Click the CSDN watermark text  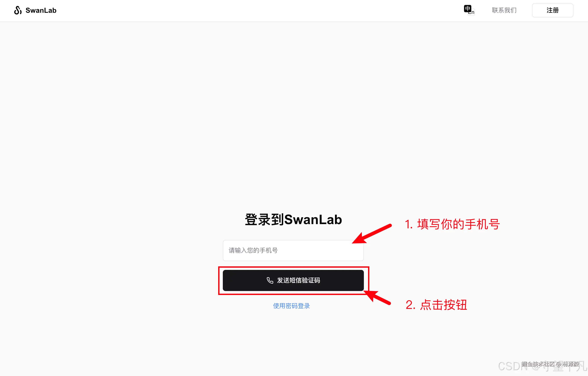513,366
